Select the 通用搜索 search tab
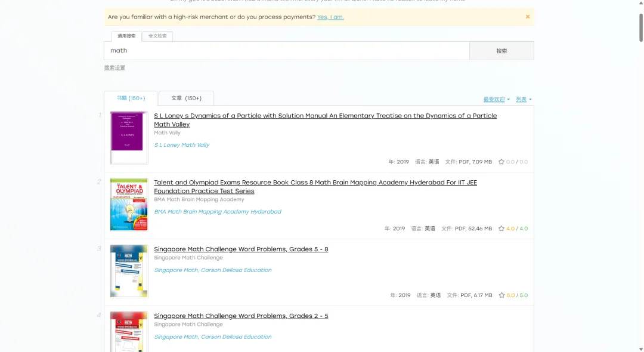 [126, 36]
